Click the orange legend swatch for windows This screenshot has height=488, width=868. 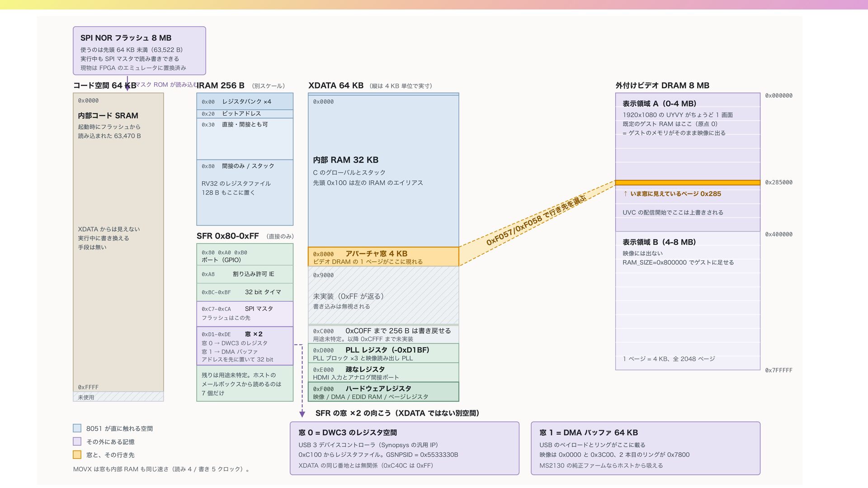click(x=77, y=455)
